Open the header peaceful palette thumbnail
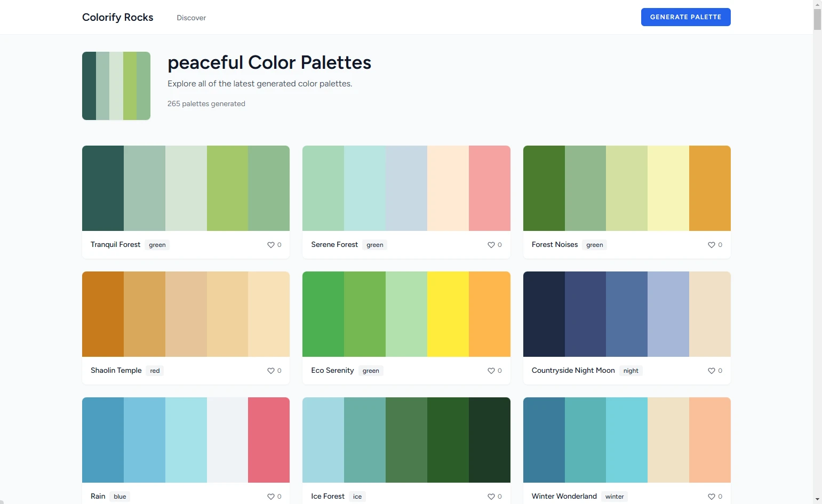 116,86
